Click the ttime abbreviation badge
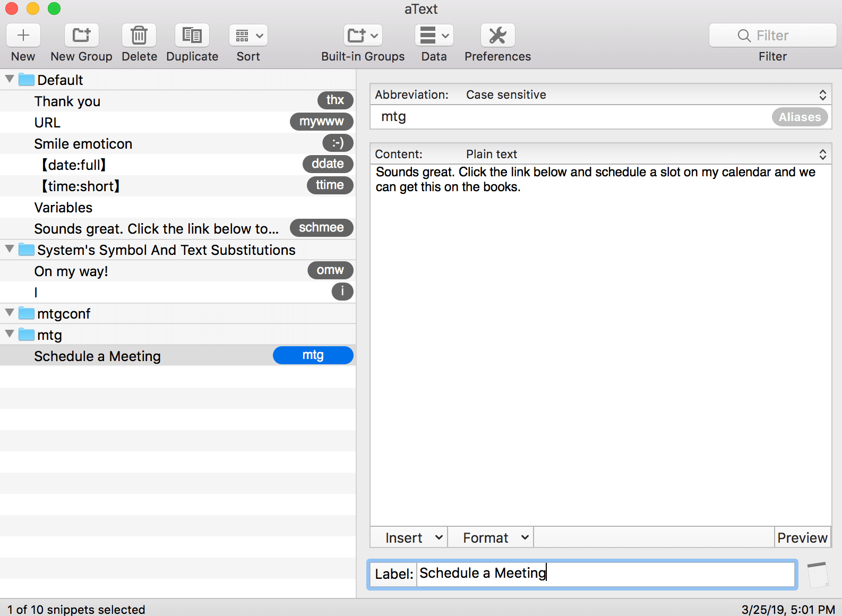This screenshot has width=842, height=616. [x=330, y=185]
